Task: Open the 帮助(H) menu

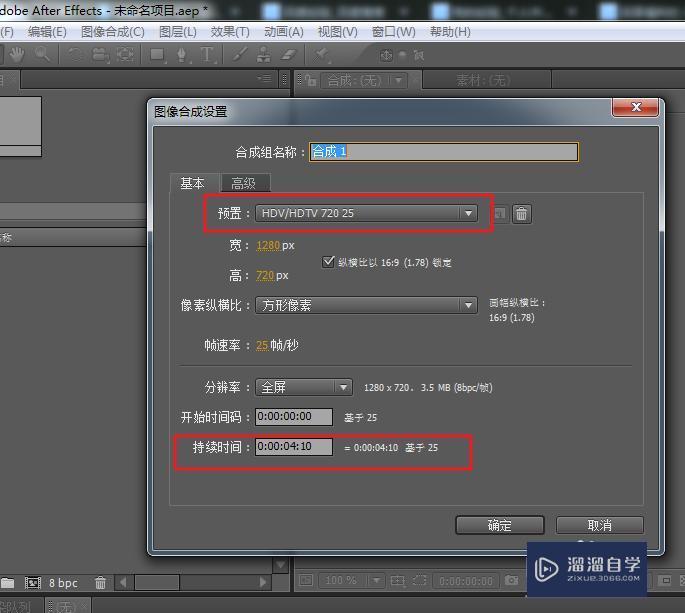Action: click(450, 32)
